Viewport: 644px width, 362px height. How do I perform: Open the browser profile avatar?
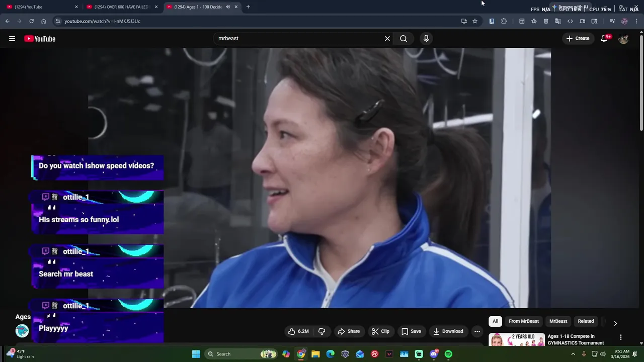click(x=624, y=21)
